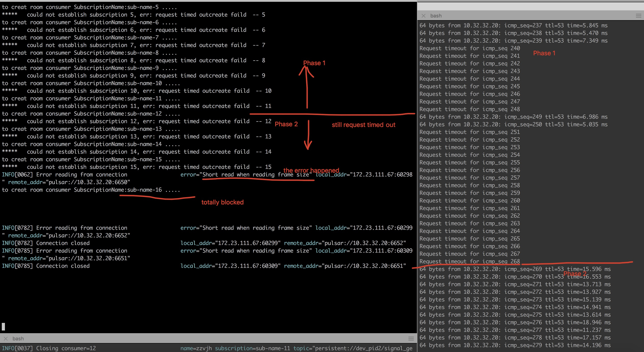
Task: Click the 'totally blocked' red annotation
Action: [x=222, y=202]
